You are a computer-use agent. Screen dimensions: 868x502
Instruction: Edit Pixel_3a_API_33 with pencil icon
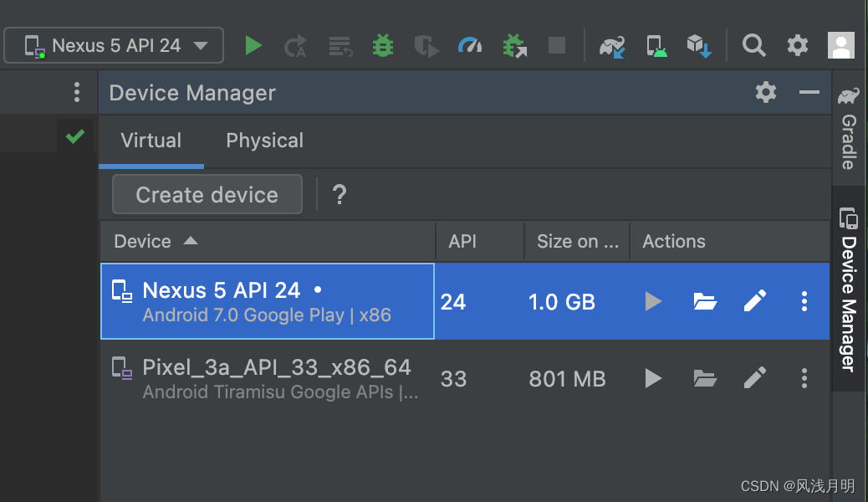tap(754, 378)
